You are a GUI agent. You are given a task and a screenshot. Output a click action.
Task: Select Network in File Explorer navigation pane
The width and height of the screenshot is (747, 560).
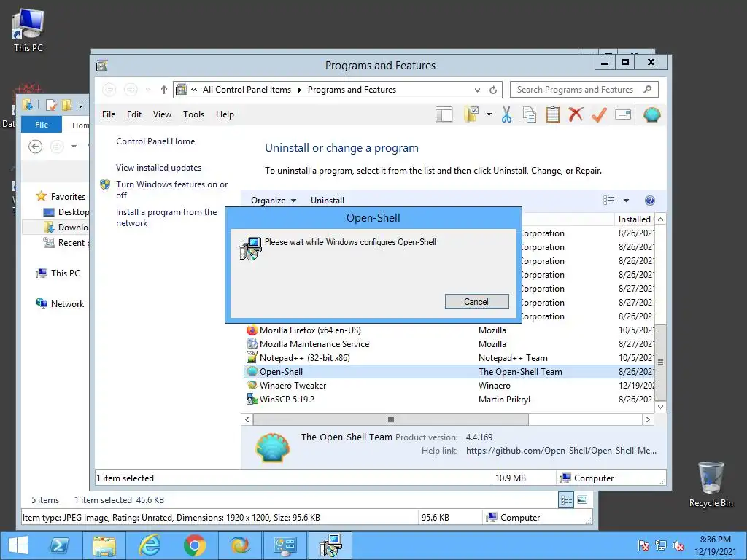[x=60, y=304]
